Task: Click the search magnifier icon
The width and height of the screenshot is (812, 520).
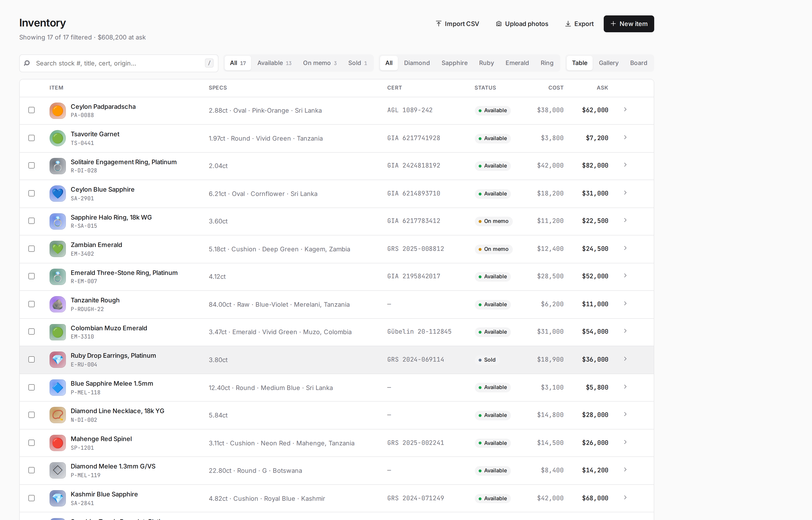Action: click(27, 63)
